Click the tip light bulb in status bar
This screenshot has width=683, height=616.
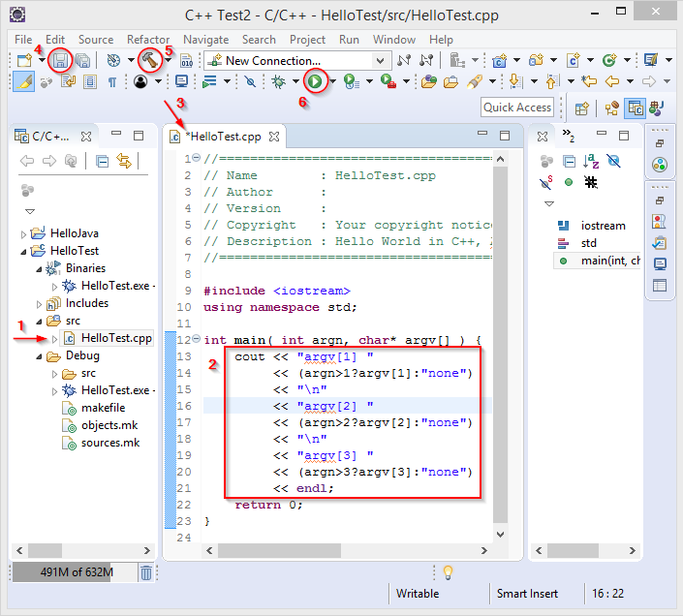click(448, 572)
